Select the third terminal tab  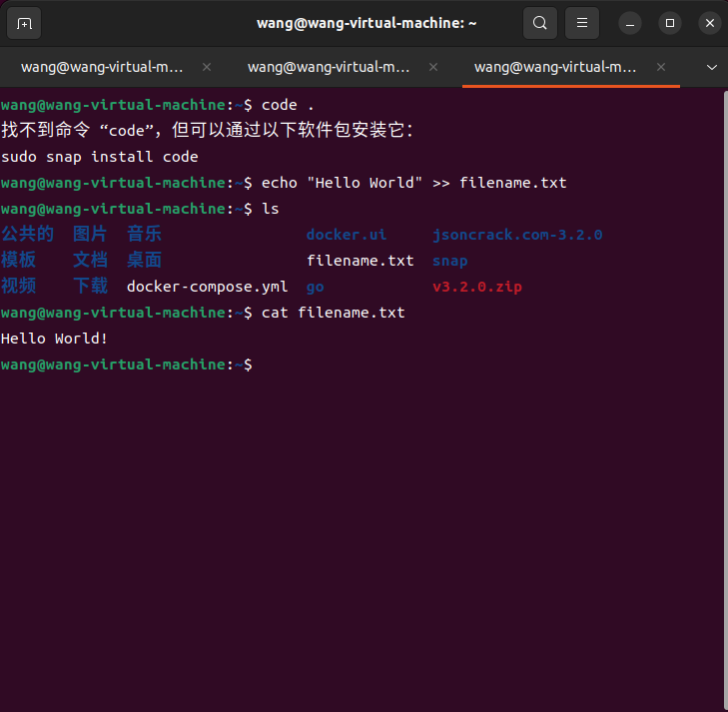click(x=555, y=67)
